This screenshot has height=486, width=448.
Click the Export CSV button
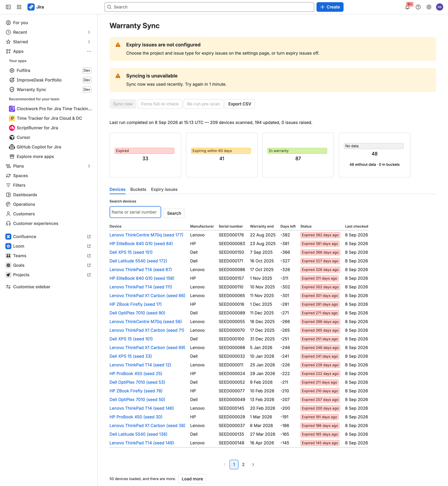coord(240,104)
